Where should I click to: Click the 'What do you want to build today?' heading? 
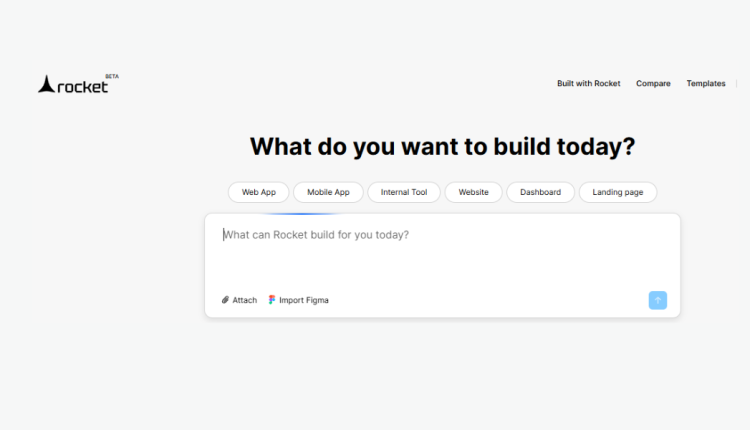442,146
